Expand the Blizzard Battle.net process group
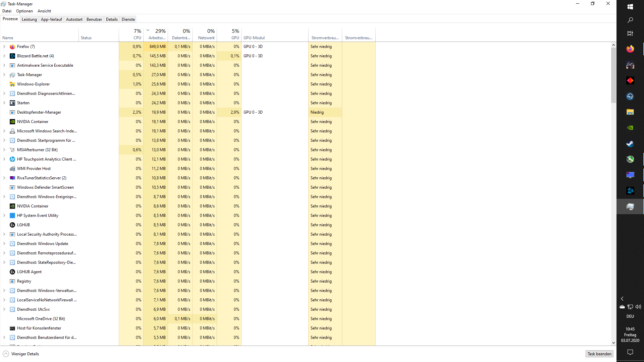 click(4, 56)
